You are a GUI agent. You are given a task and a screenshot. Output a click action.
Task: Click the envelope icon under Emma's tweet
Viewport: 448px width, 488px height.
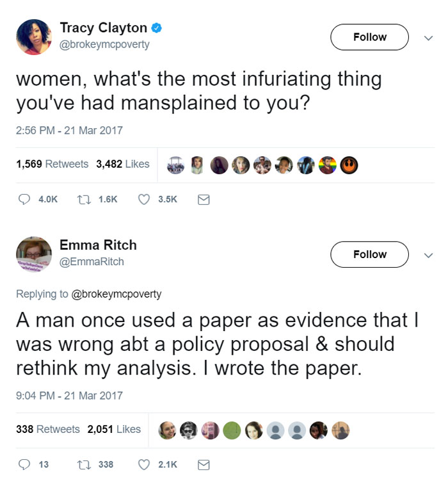[204, 465]
